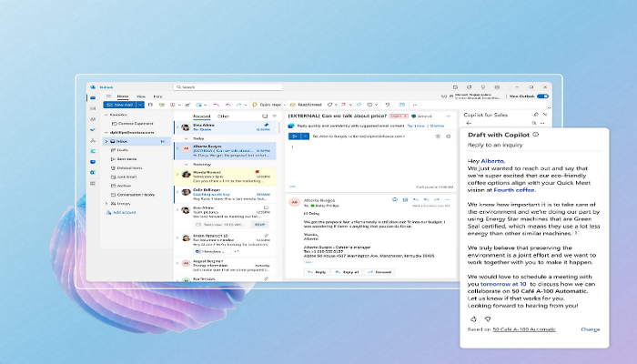Click the Alberto name link in Copilot draft
The width and height of the screenshot is (637, 364).
492,161
